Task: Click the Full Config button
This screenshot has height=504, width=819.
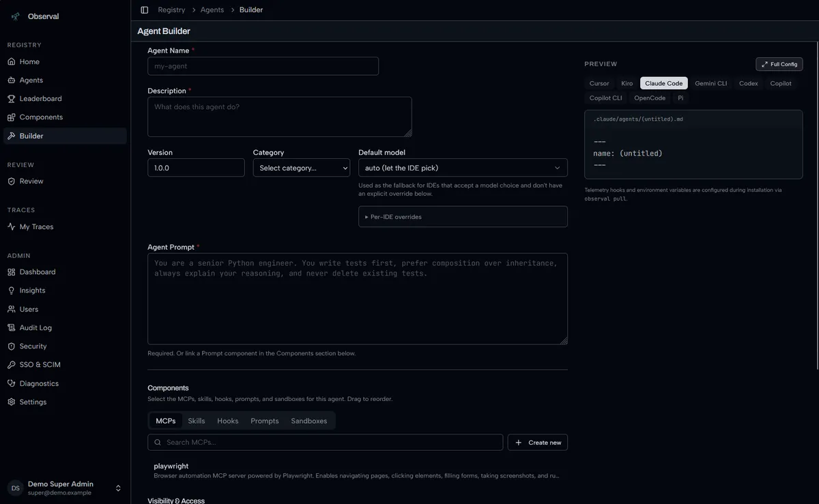Action: 779,64
